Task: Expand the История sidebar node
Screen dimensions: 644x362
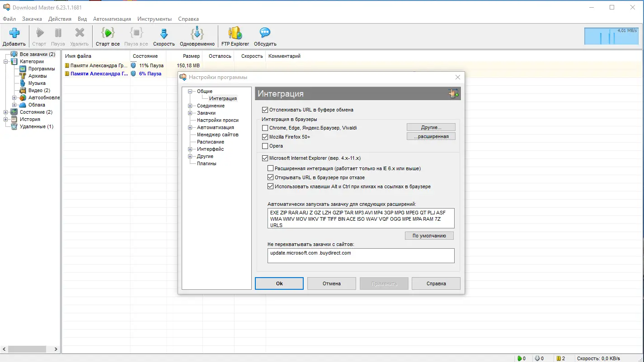Action: [x=6, y=119]
